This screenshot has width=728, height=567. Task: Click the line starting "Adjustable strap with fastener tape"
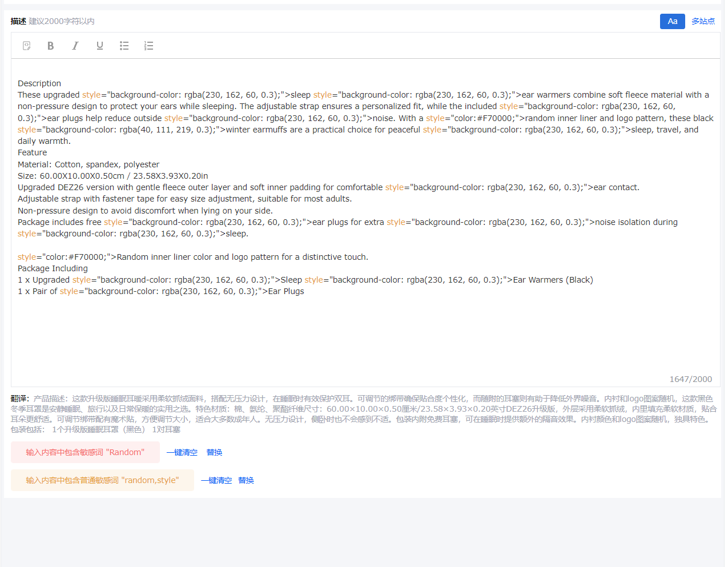pyautogui.click(x=185, y=199)
